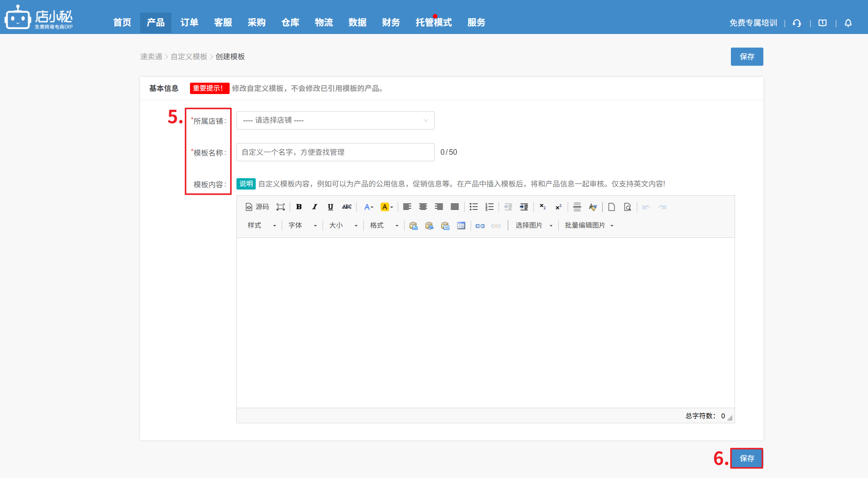The width and height of the screenshot is (868, 478).
Task: Click the preview document icon
Action: [627, 207]
